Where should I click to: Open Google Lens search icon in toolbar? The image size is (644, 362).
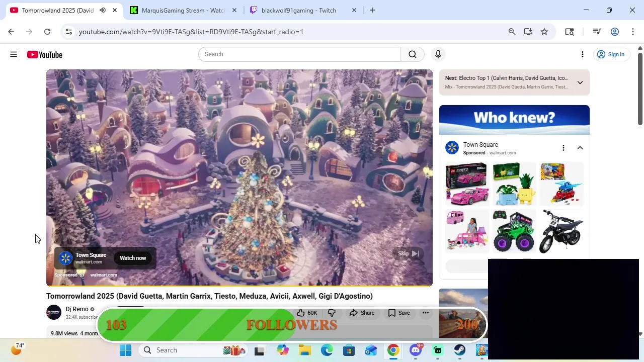tap(570, 32)
